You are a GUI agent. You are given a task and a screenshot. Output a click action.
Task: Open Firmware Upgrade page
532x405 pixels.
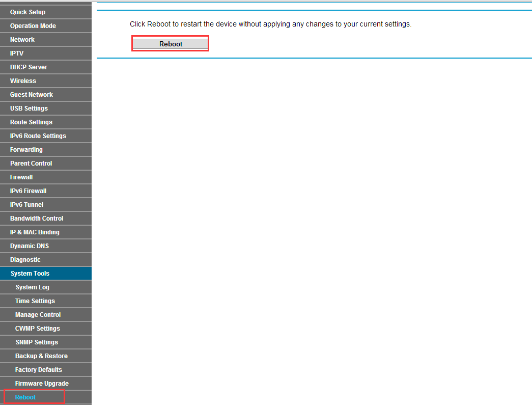click(x=46, y=383)
